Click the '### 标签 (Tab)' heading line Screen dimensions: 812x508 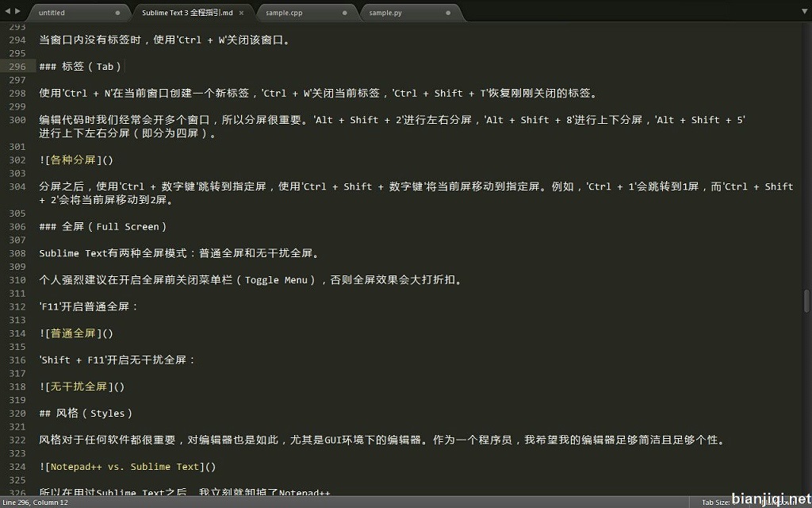[x=80, y=67]
